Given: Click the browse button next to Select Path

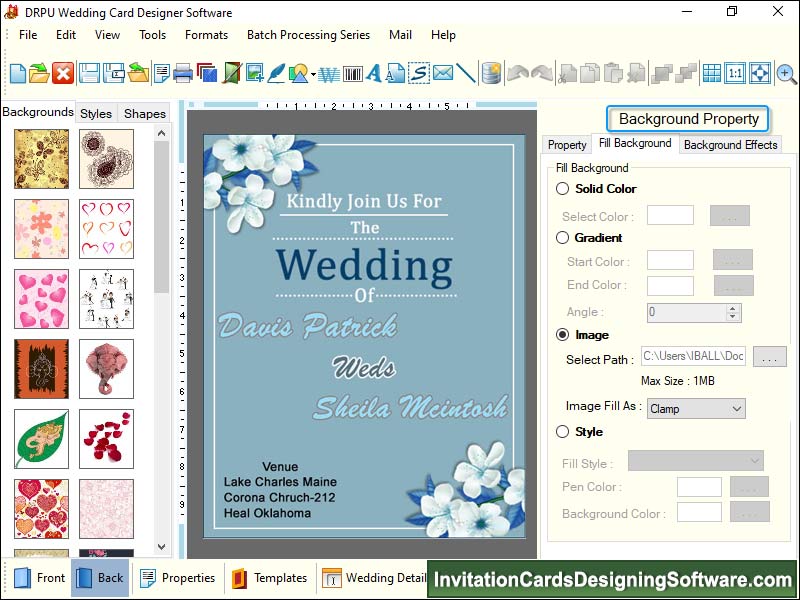Looking at the screenshot, I should click(769, 357).
